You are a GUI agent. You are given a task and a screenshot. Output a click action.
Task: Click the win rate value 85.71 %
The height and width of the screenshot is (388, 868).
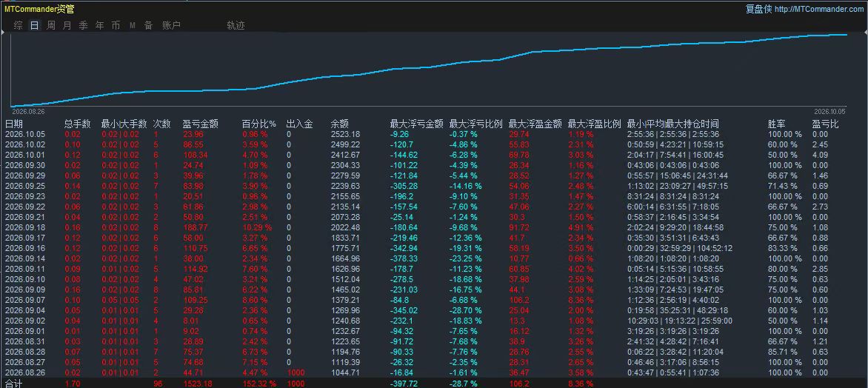[x=784, y=352]
